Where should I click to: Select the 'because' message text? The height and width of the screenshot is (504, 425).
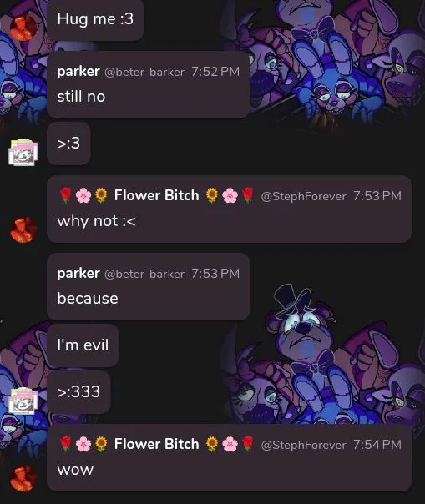click(88, 299)
